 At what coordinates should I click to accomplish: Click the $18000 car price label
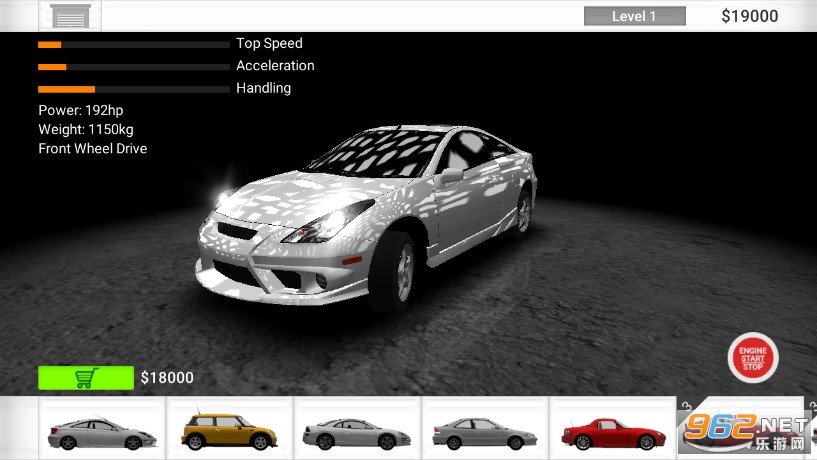coord(167,378)
